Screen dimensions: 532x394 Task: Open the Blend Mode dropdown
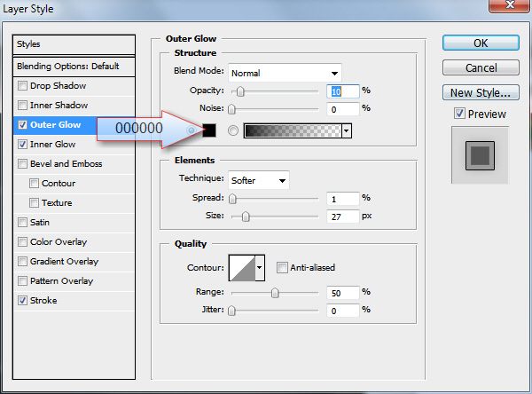[285, 73]
